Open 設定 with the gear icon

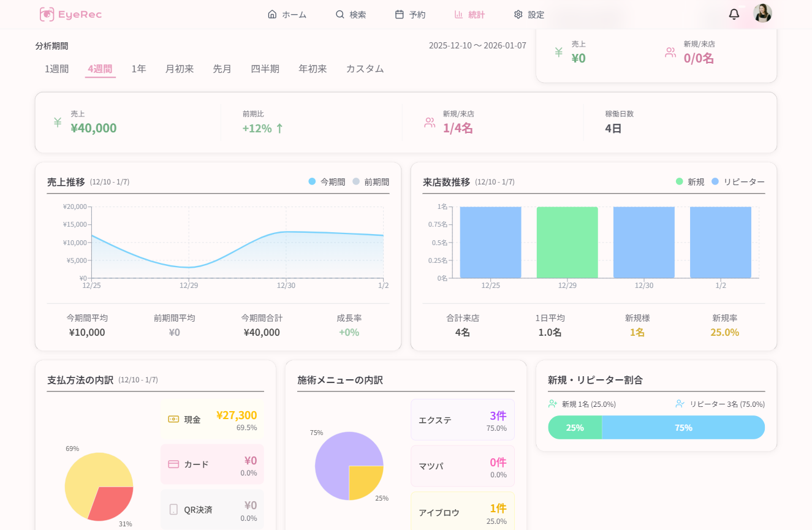pyautogui.click(x=518, y=14)
